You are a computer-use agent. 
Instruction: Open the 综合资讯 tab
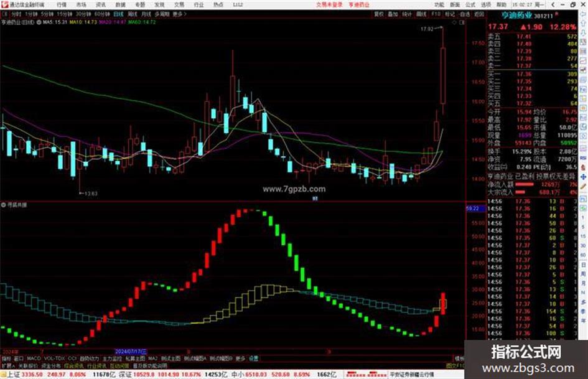74,365
